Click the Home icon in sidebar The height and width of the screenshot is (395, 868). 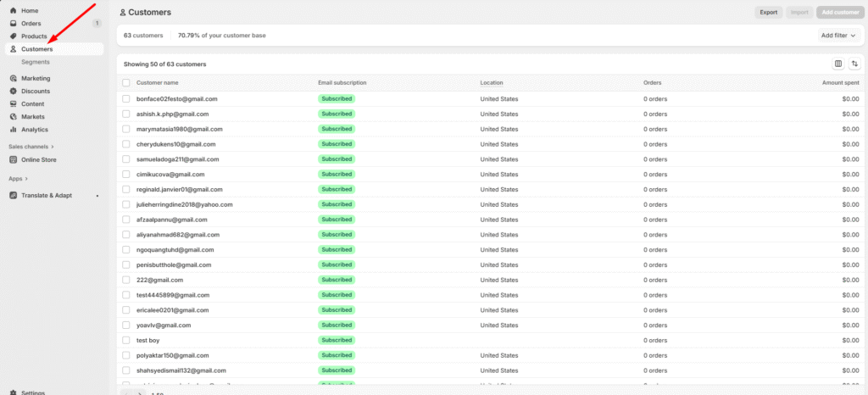(x=13, y=10)
